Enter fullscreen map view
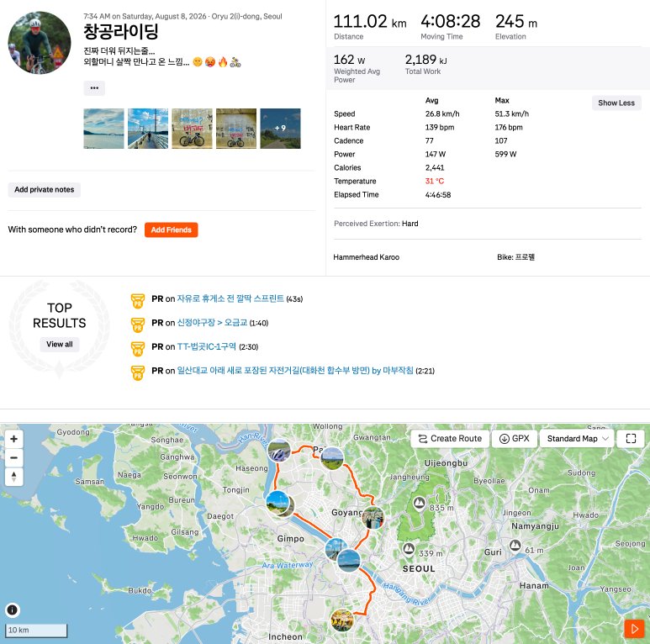The image size is (650, 644). 631,439
